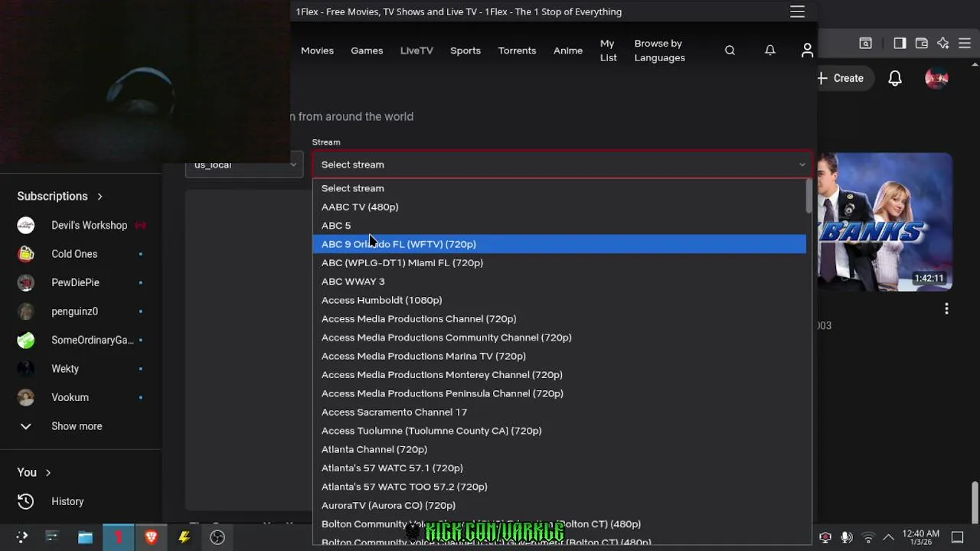Viewport: 980px width, 551px height.
Task: Open Wekty subscription
Action: click(80, 369)
